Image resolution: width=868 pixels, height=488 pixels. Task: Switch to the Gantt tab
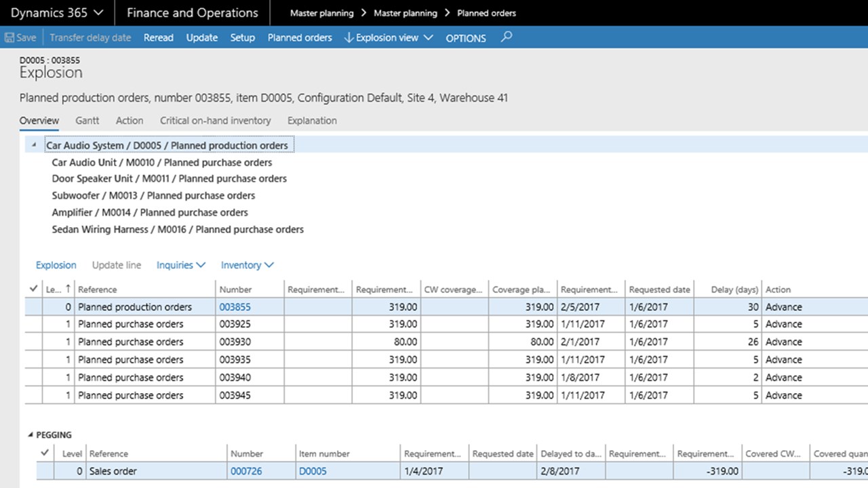click(x=87, y=121)
